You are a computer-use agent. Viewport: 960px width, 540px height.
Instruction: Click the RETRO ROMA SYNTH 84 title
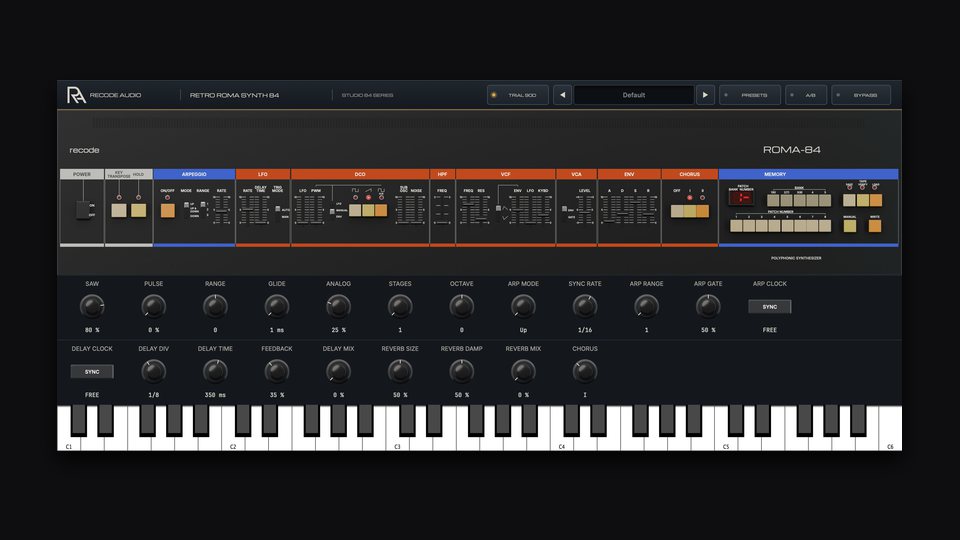234,95
